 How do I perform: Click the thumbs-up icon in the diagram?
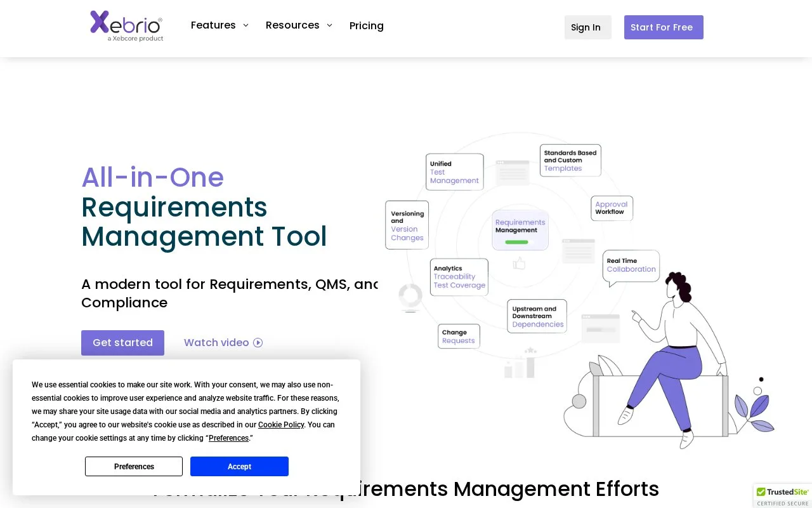coord(520,263)
